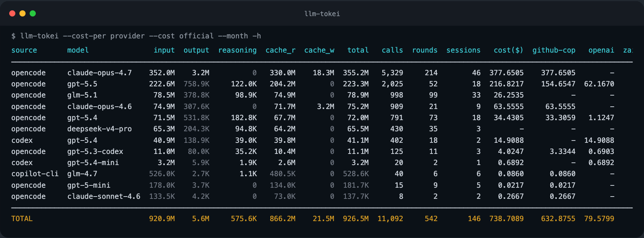This screenshot has height=238, width=644.
Task: Click the TOTAL row label
Action: click(x=22, y=219)
